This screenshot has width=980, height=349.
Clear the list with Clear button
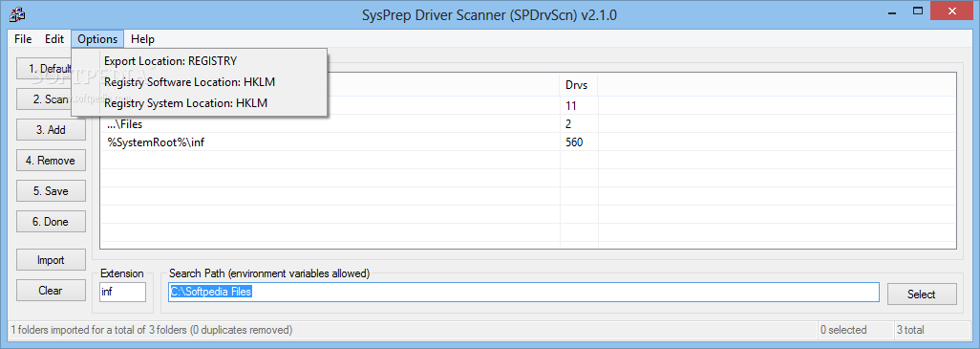[52, 291]
